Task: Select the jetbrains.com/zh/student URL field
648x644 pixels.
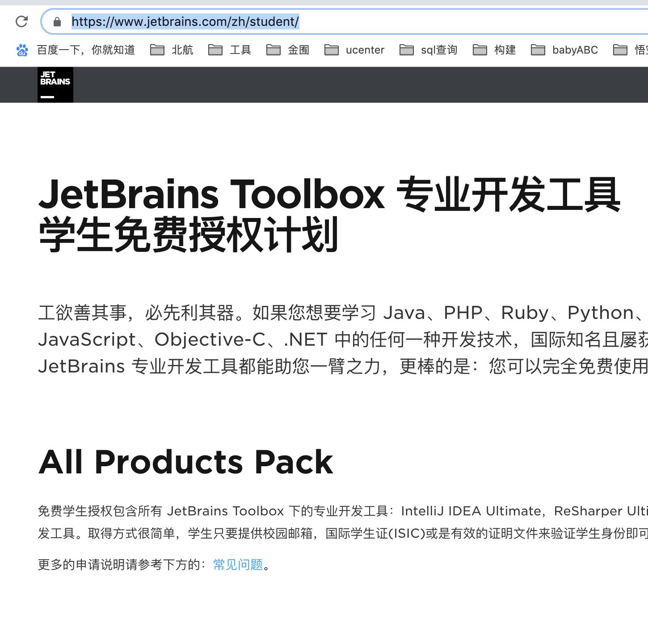Action: (x=344, y=21)
